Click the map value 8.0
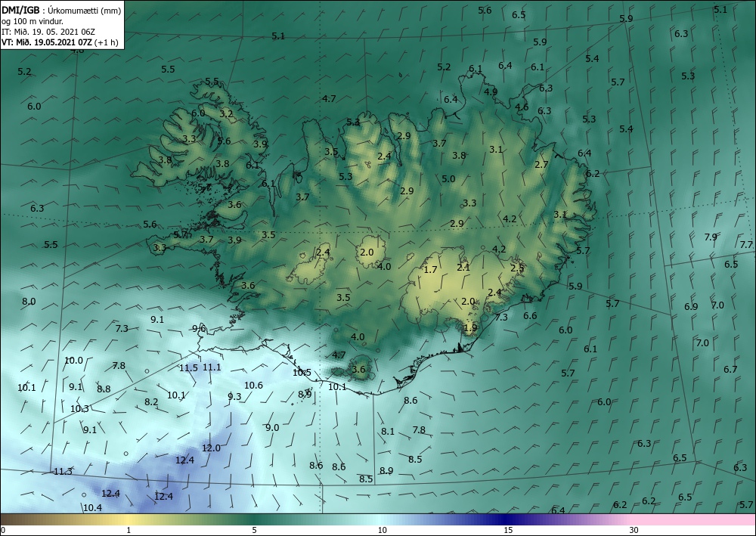This screenshot has height=536, width=756. pyautogui.click(x=29, y=301)
